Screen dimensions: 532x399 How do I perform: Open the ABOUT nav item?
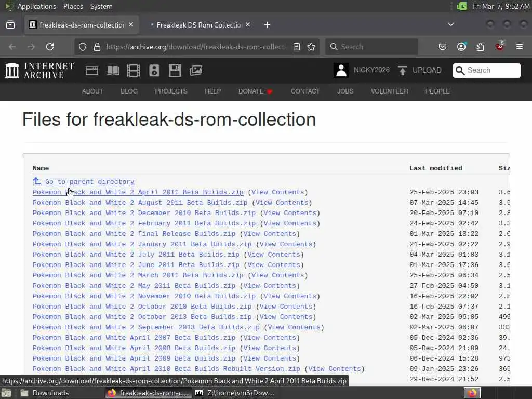tap(92, 91)
